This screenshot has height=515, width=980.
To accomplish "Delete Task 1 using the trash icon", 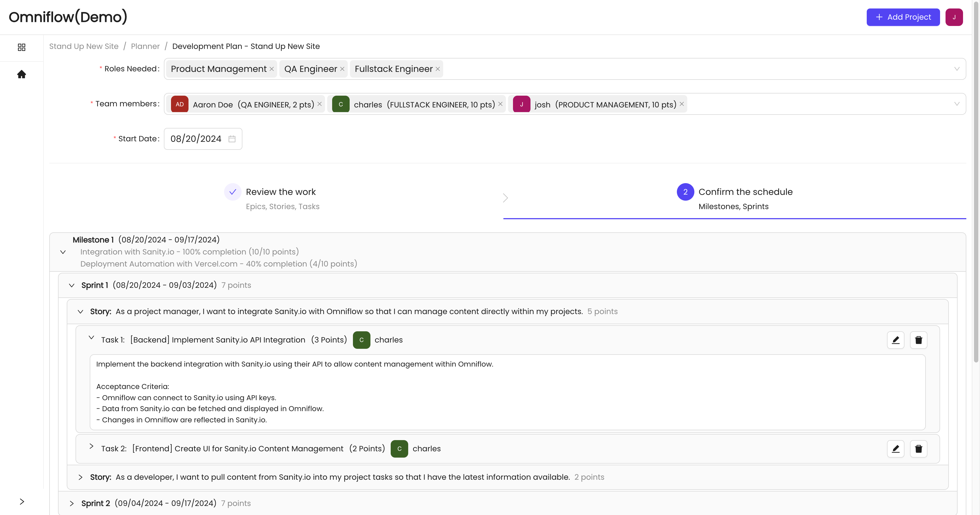I will pyautogui.click(x=918, y=340).
